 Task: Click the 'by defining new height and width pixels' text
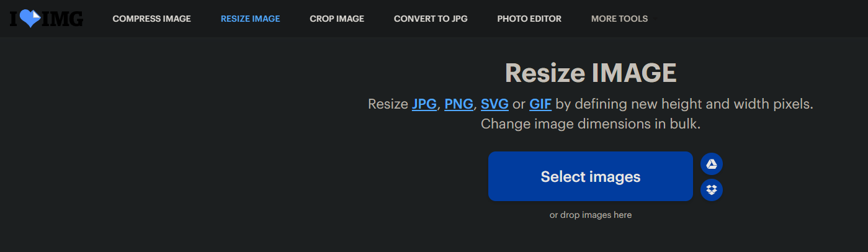point(684,104)
